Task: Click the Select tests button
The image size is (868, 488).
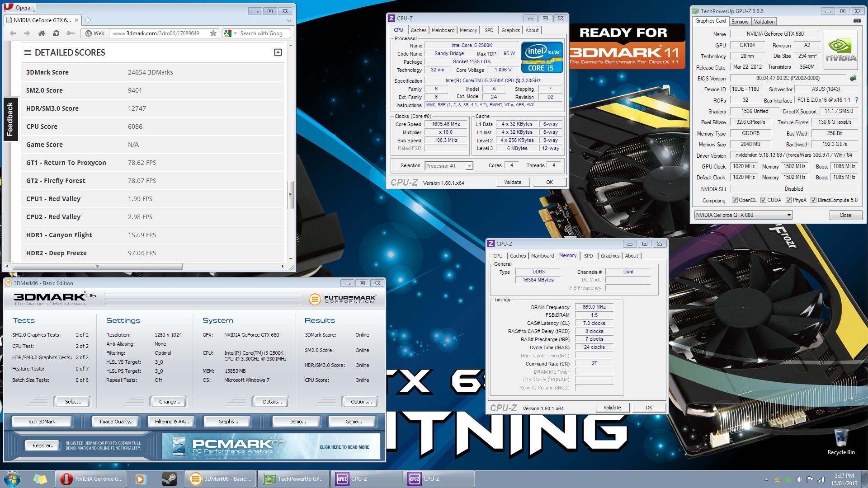Action: tap(73, 402)
